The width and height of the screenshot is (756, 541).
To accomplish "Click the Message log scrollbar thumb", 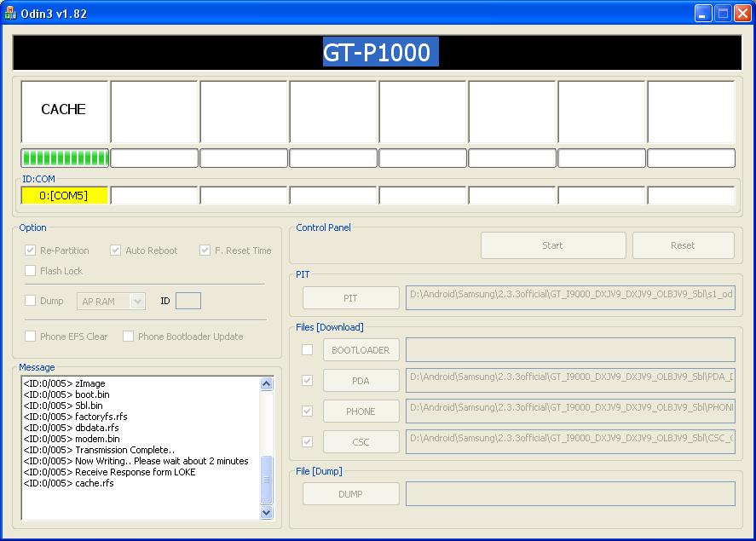I will click(x=267, y=480).
